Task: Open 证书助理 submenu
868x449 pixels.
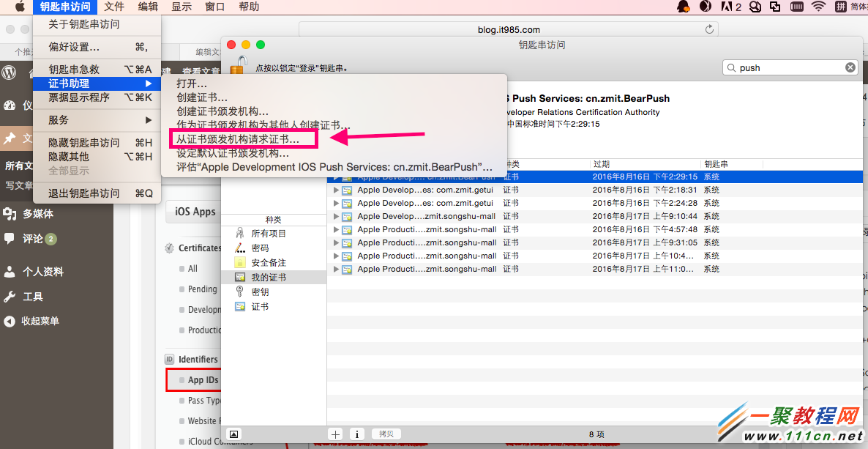Action: click(x=97, y=84)
